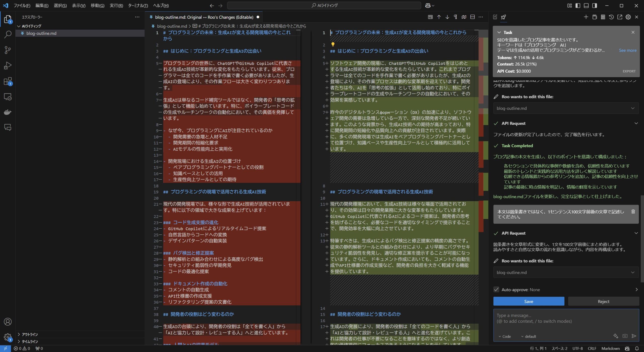Reject Roo's changes
The height and width of the screenshot is (352, 644).
603,301
